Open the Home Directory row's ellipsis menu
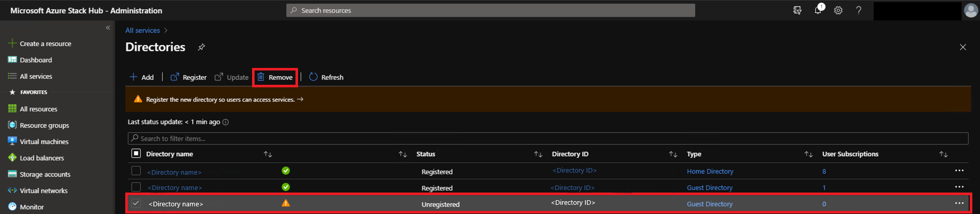 959,171
